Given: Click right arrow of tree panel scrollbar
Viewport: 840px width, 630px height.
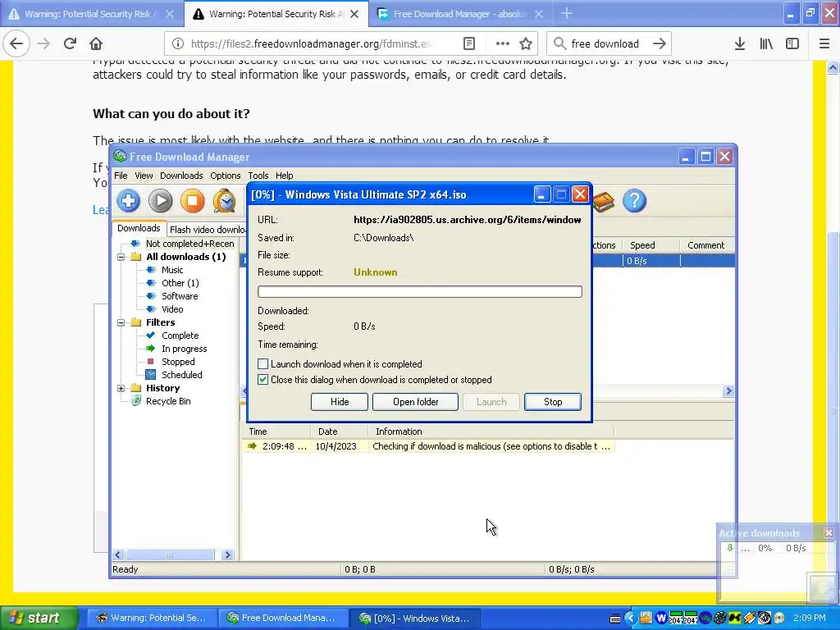Looking at the screenshot, I should 228,555.
